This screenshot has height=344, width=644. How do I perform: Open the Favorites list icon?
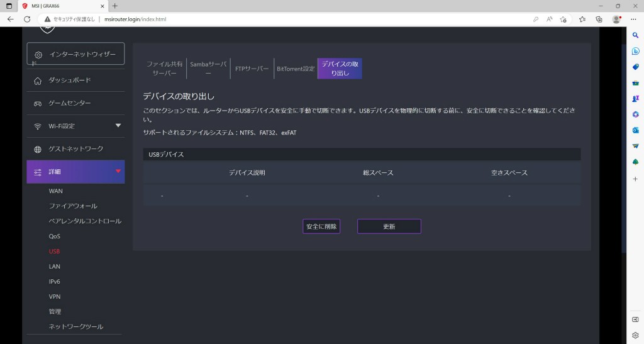tap(582, 19)
